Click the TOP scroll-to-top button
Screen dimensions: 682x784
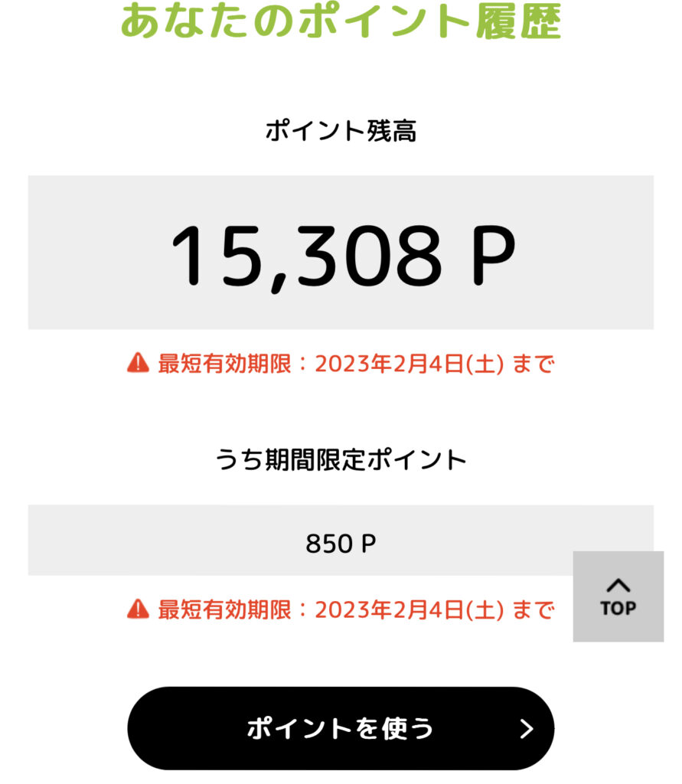point(618,596)
